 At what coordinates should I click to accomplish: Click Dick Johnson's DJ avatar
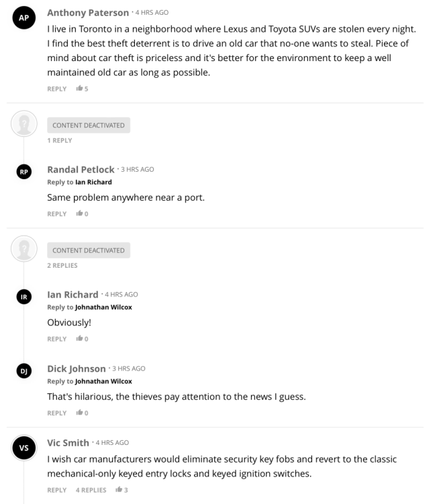[24, 371]
